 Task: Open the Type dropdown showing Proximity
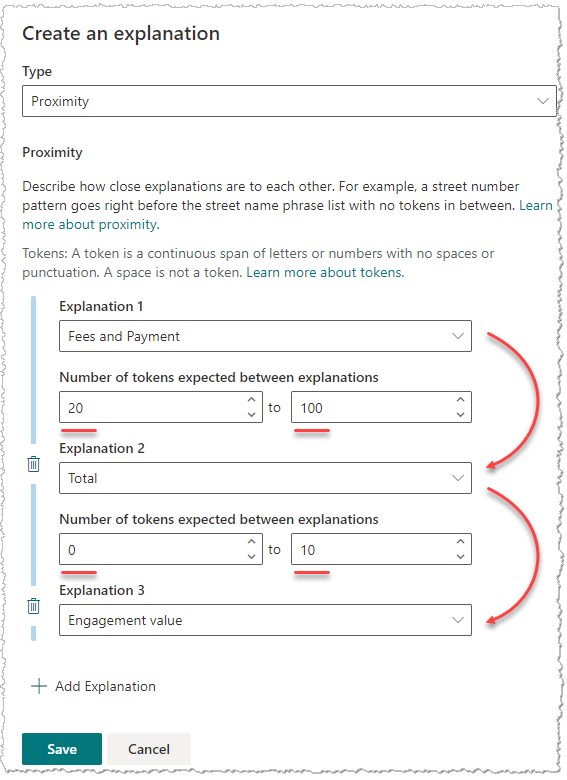coord(289,101)
